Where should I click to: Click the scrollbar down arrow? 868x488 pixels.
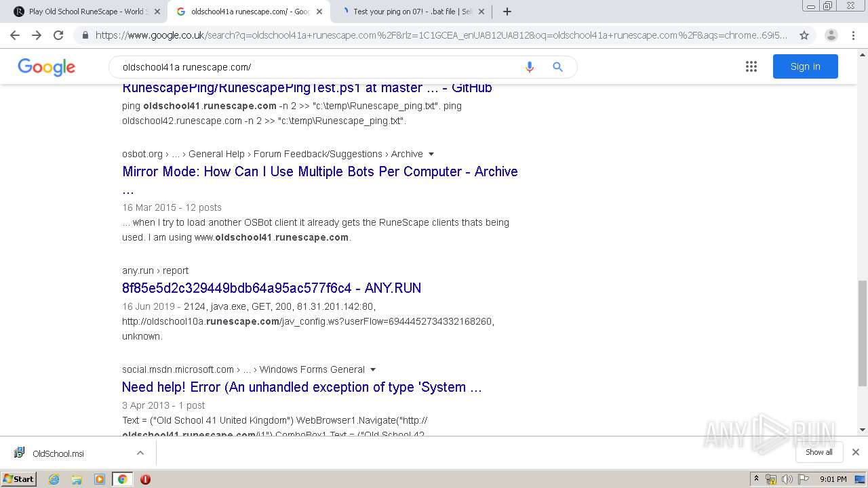tap(862, 430)
